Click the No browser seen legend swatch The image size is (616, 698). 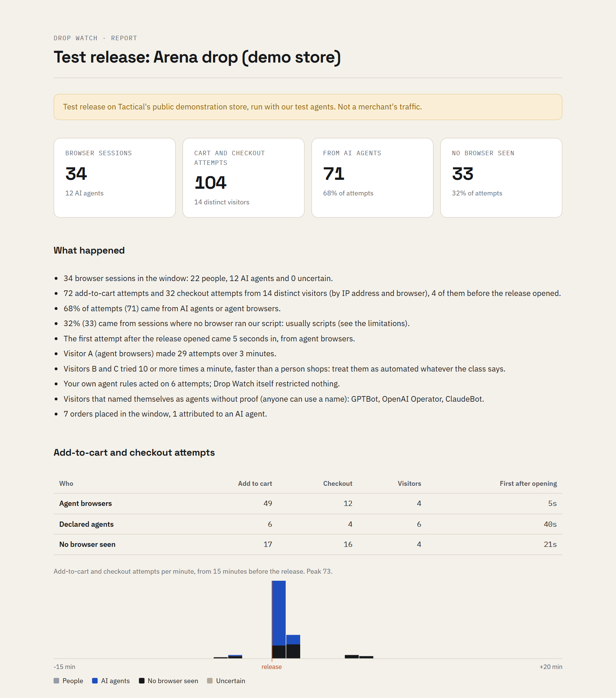[x=142, y=681]
